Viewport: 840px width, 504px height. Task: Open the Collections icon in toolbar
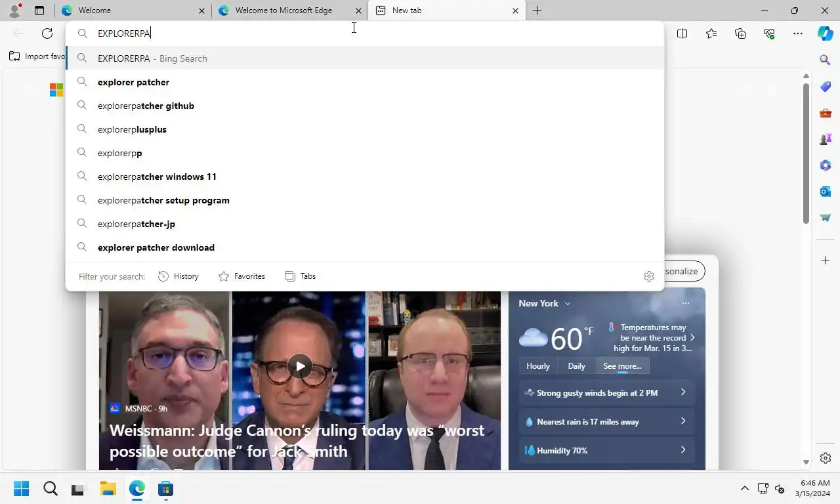pos(740,33)
